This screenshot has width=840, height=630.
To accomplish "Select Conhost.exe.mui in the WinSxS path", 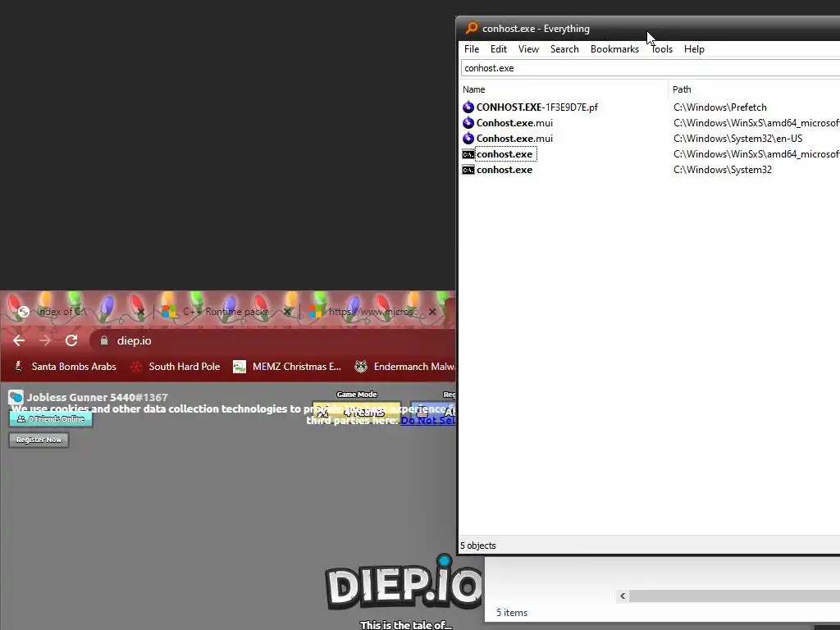I will click(514, 123).
